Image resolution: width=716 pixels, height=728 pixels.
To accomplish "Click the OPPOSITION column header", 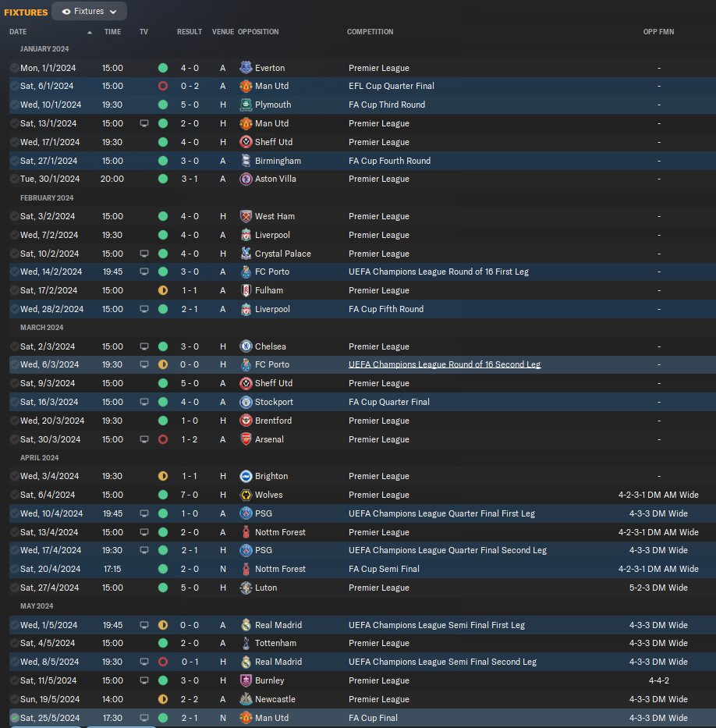I will (258, 31).
